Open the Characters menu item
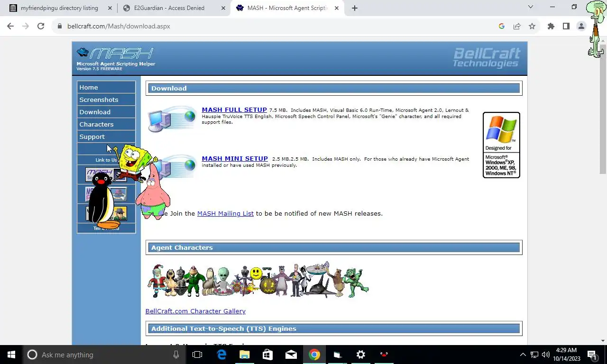Screen dimensions: 607x364 [106, 124]
